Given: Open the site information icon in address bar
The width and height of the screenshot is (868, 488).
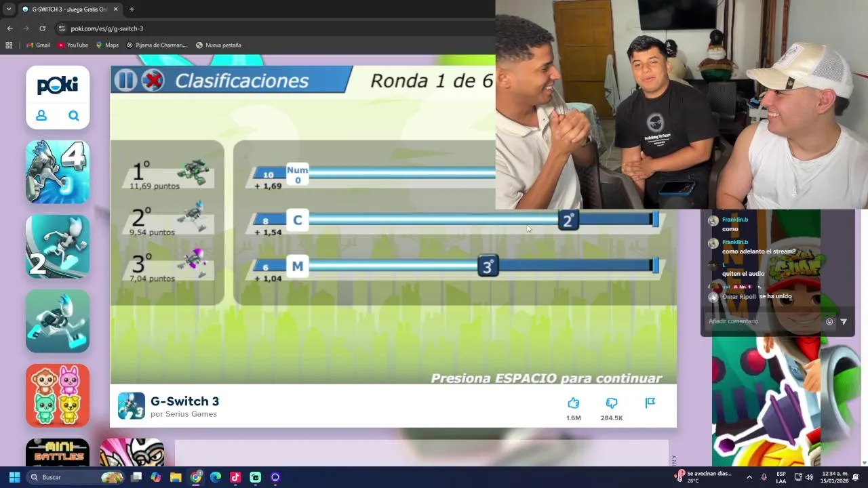Looking at the screenshot, I should [x=62, y=28].
